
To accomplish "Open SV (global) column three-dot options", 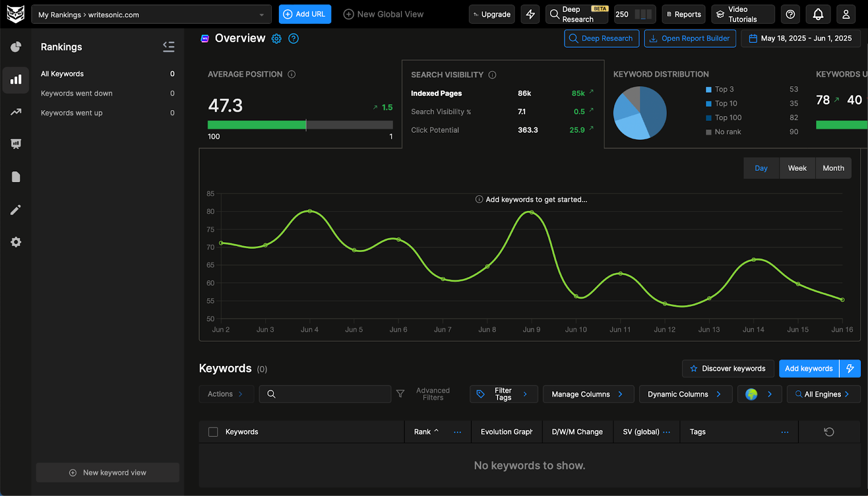I will click(667, 432).
